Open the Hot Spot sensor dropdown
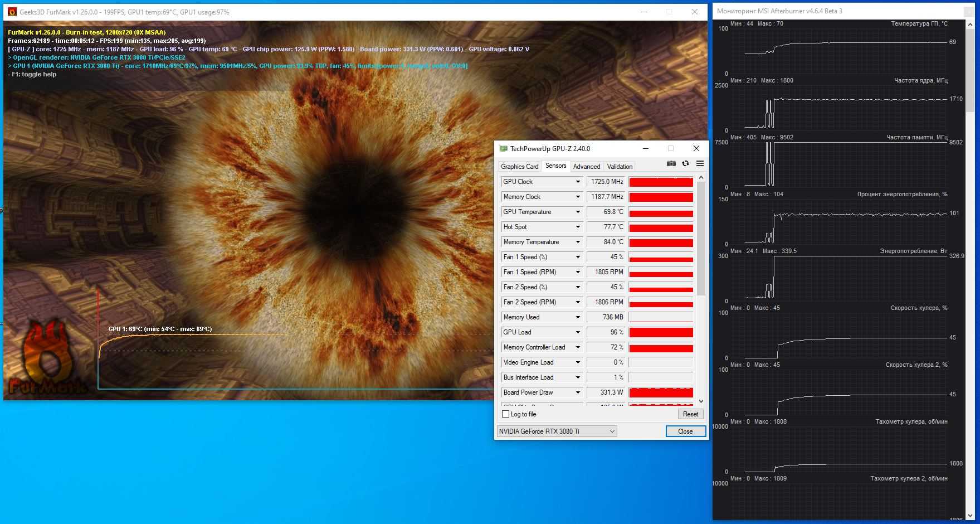The height and width of the screenshot is (524, 980). tap(578, 227)
